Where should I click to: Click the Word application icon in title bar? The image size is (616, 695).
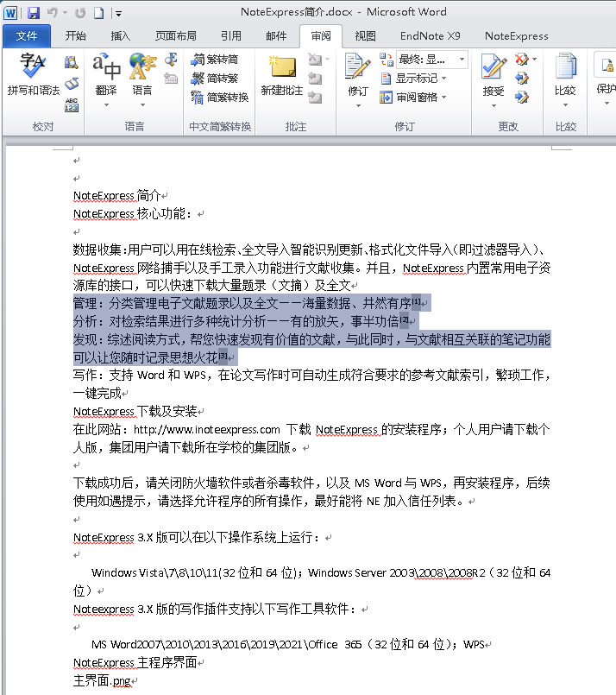click(x=10, y=13)
